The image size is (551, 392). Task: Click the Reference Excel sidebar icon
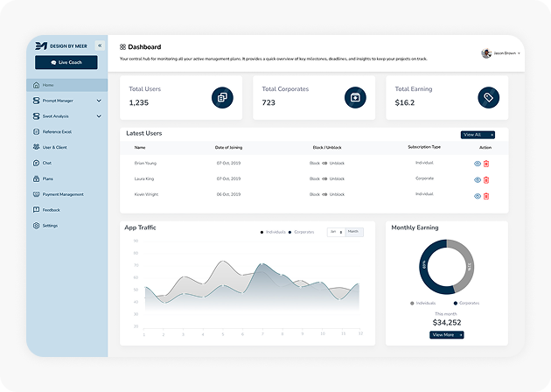pyautogui.click(x=36, y=132)
